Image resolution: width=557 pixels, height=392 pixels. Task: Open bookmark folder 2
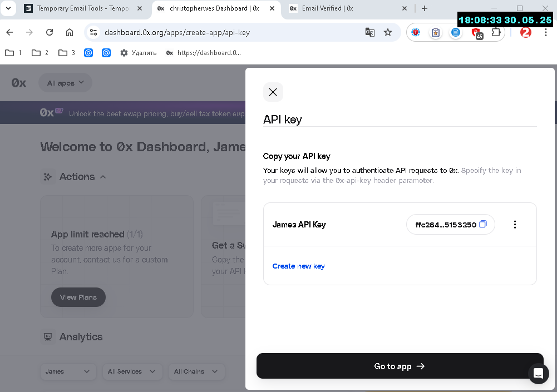[x=40, y=53]
